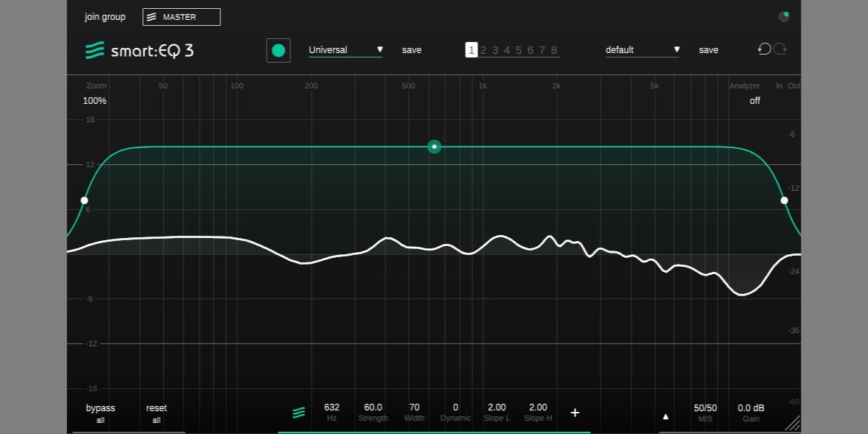
Task: Switch to state 6
Action: [x=531, y=50]
